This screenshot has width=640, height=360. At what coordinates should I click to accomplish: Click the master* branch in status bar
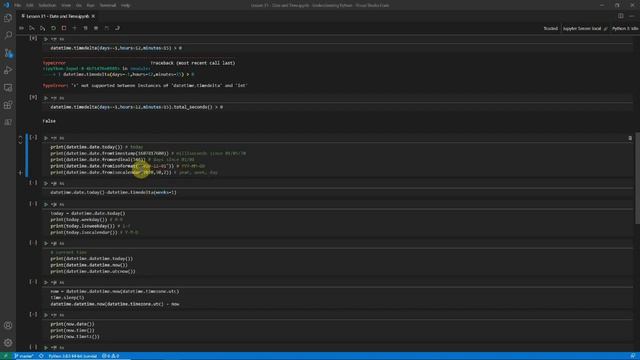[x=24, y=356]
